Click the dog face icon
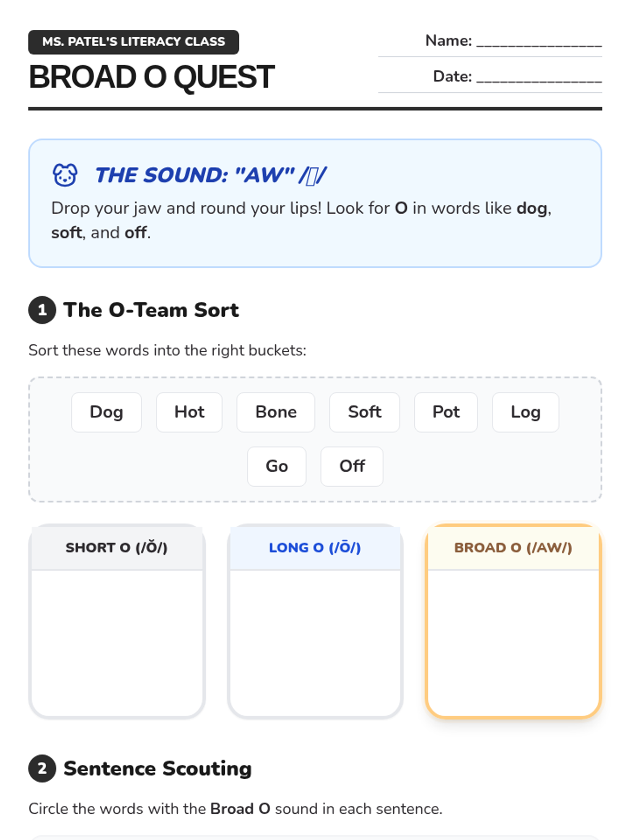This screenshot has width=630, height=840. point(65,175)
